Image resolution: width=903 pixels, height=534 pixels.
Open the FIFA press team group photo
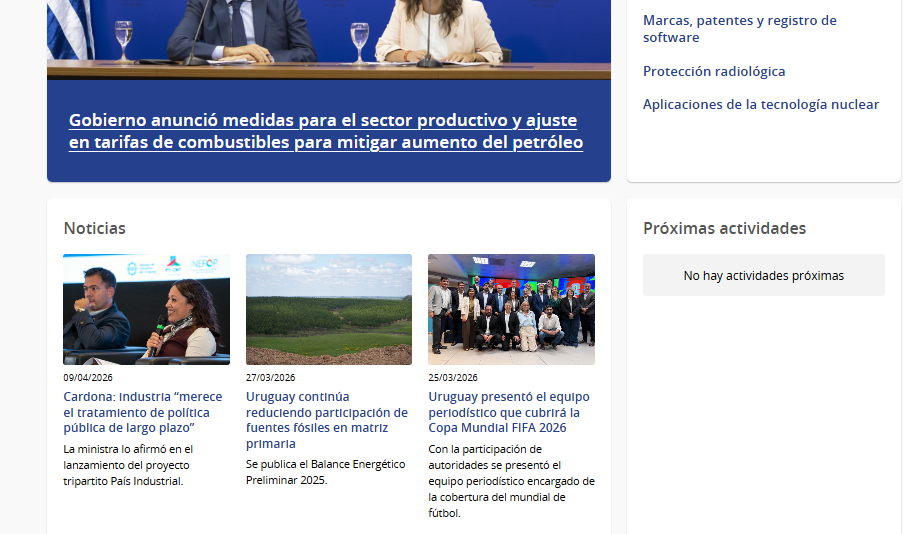[511, 309]
